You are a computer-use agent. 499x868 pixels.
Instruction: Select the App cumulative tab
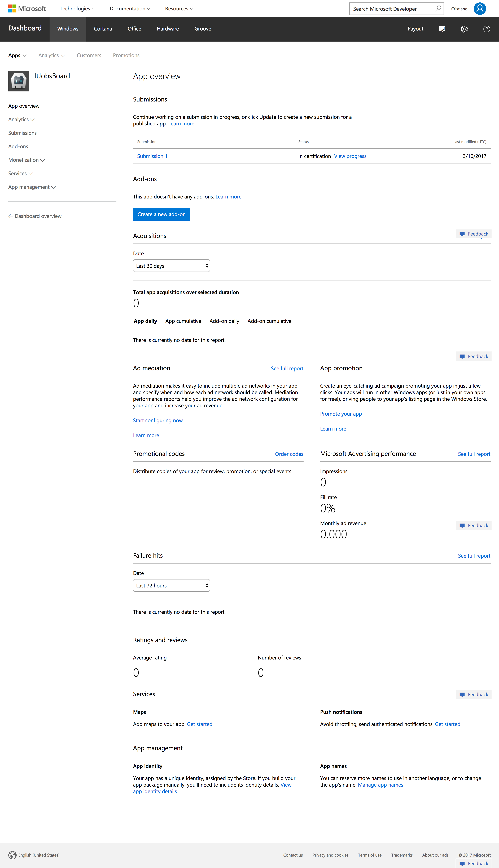point(183,321)
